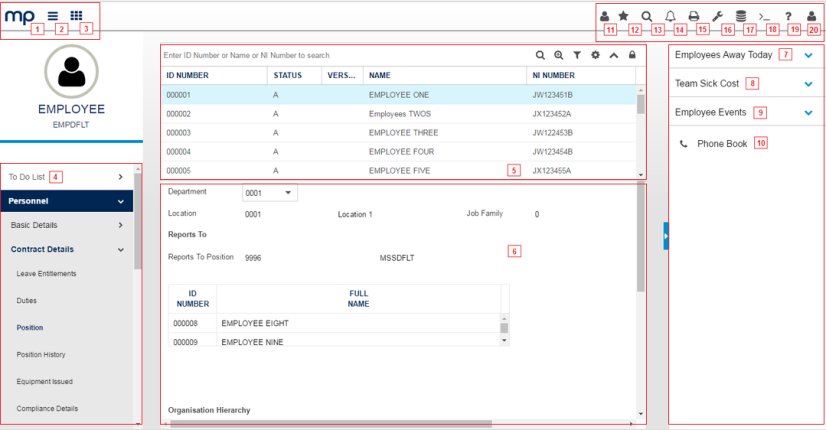Toggle the padlock icon in search bar
The height and width of the screenshot is (430, 826).
(632, 56)
